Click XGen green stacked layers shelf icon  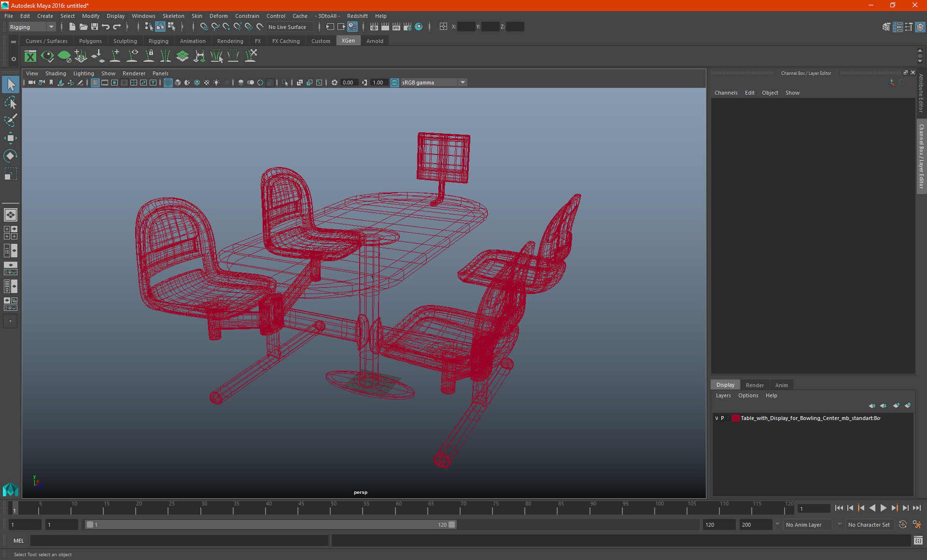click(x=183, y=56)
